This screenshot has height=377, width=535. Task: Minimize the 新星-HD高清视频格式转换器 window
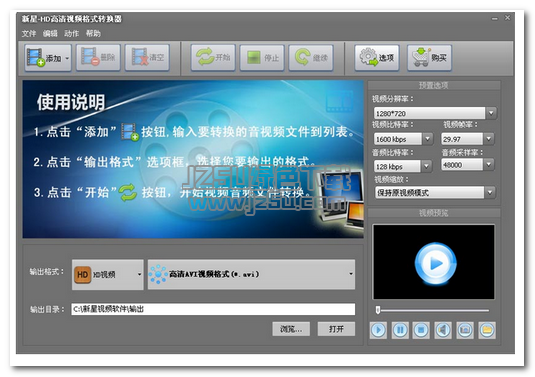point(494,18)
